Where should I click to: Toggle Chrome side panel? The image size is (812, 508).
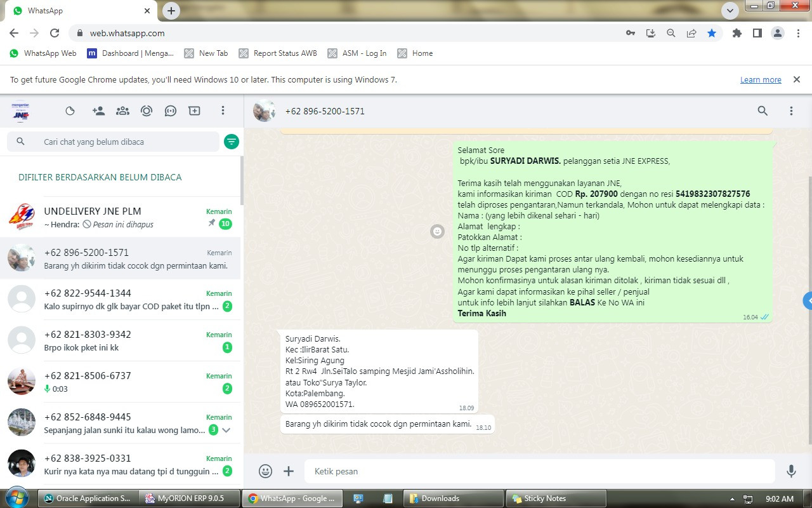(757, 33)
